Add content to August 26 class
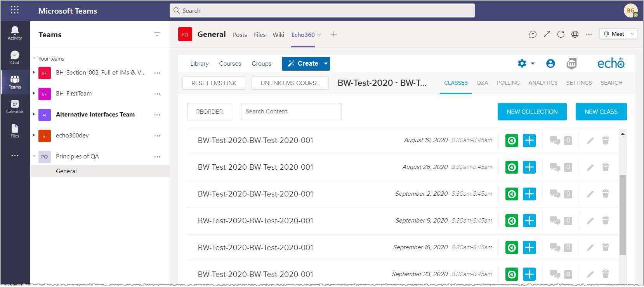 click(x=529, y=167)
